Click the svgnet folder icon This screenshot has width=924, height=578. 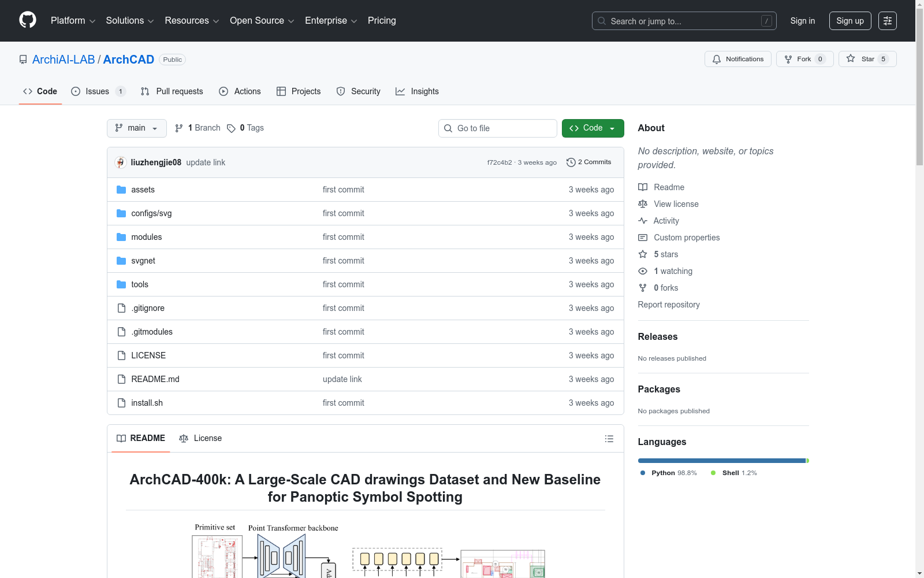[x=121, y=261]
